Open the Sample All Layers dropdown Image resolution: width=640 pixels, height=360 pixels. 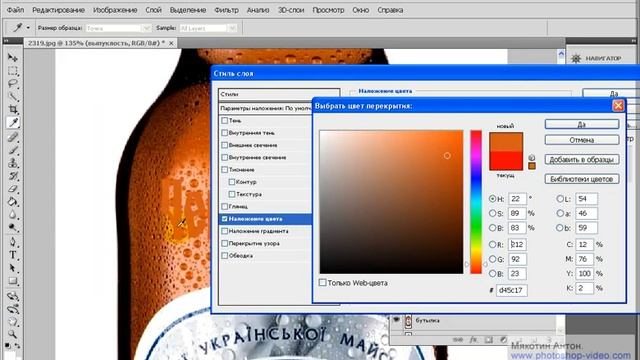point(208,28)
